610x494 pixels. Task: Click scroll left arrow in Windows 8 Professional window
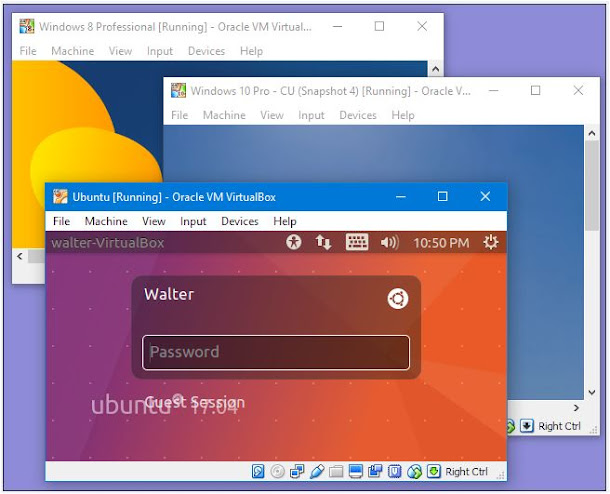coord(19,256)
